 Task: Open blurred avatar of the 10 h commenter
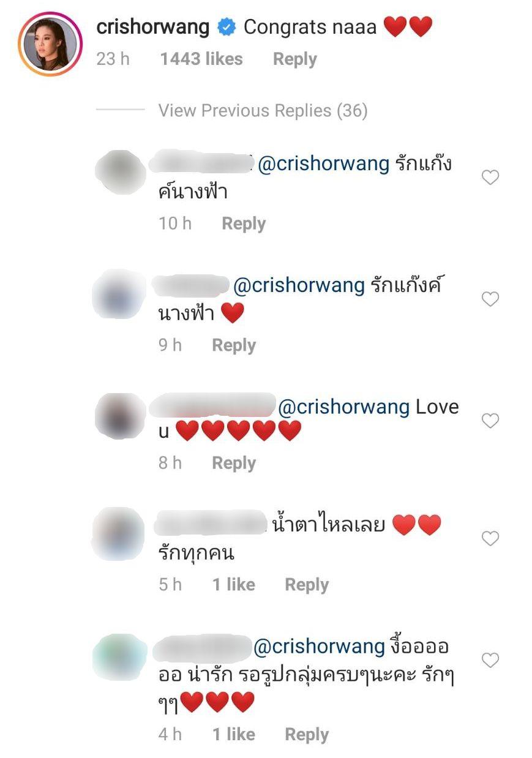point(121,173)
